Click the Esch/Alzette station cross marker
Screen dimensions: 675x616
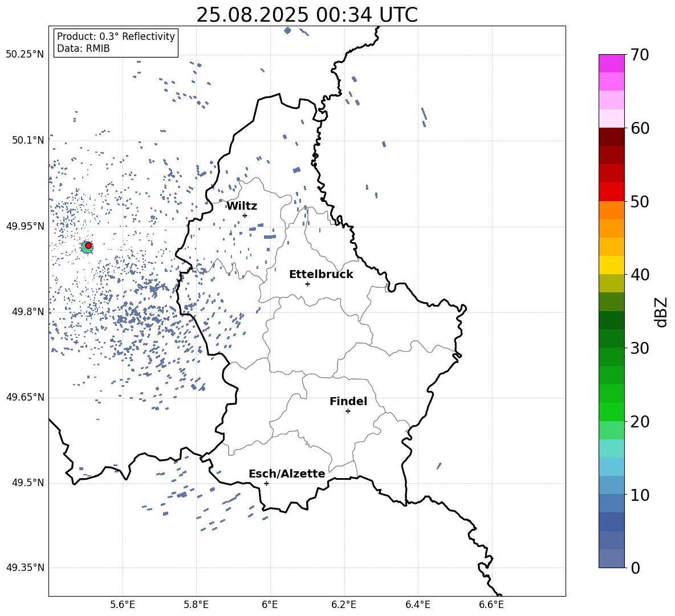[x=266, y=483]
